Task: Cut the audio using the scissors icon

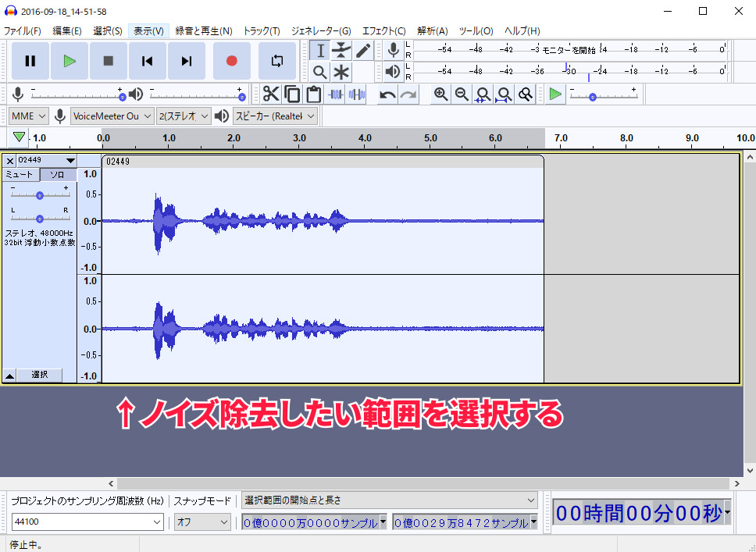Action: coord(271,94)
